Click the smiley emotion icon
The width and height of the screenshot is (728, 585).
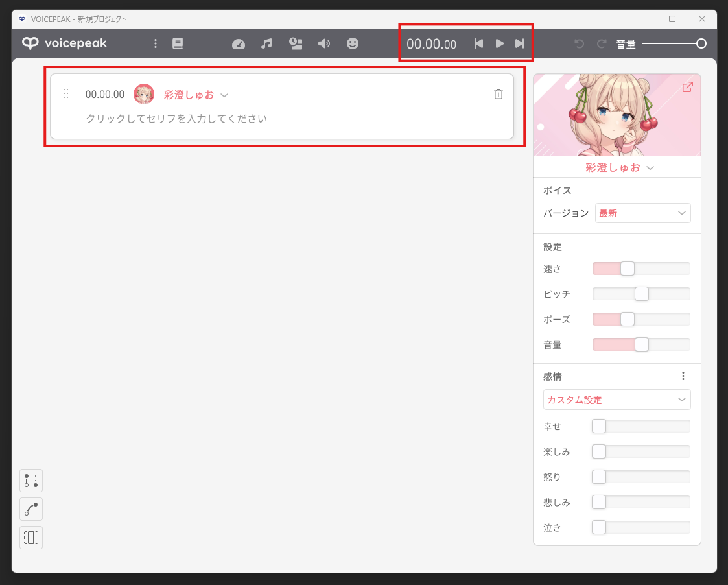[x=353, y=43]
